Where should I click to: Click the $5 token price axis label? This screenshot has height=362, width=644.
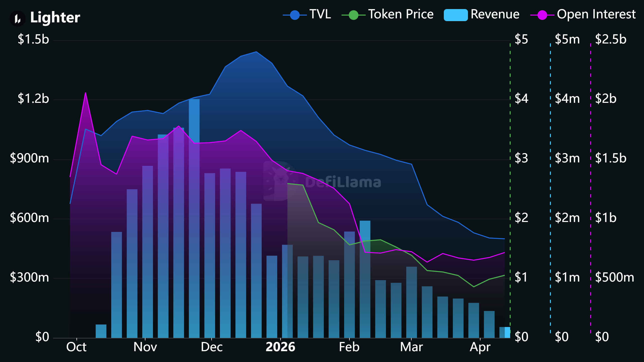click(x=521, y=39)
